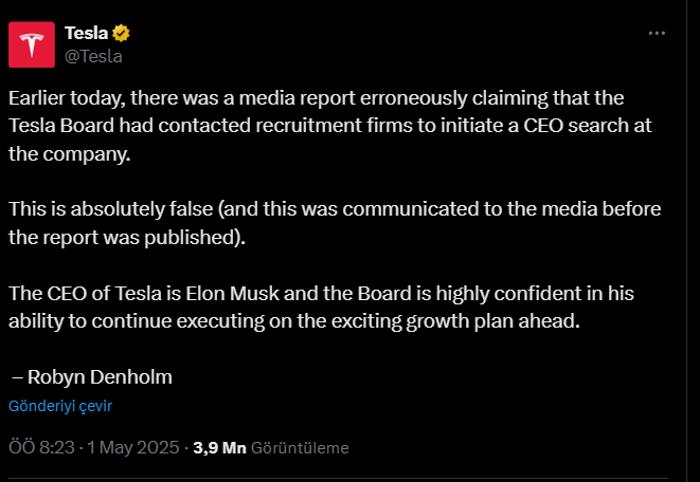The height and width of the screenshot is (482, 700).
Task: Click the 1 May 2025 date
Action: 133,447
